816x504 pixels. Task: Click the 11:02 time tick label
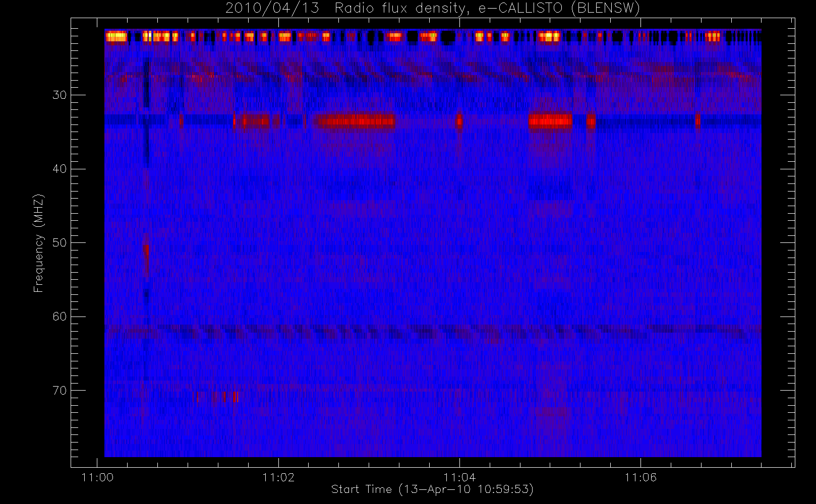(x=278, y=477)
